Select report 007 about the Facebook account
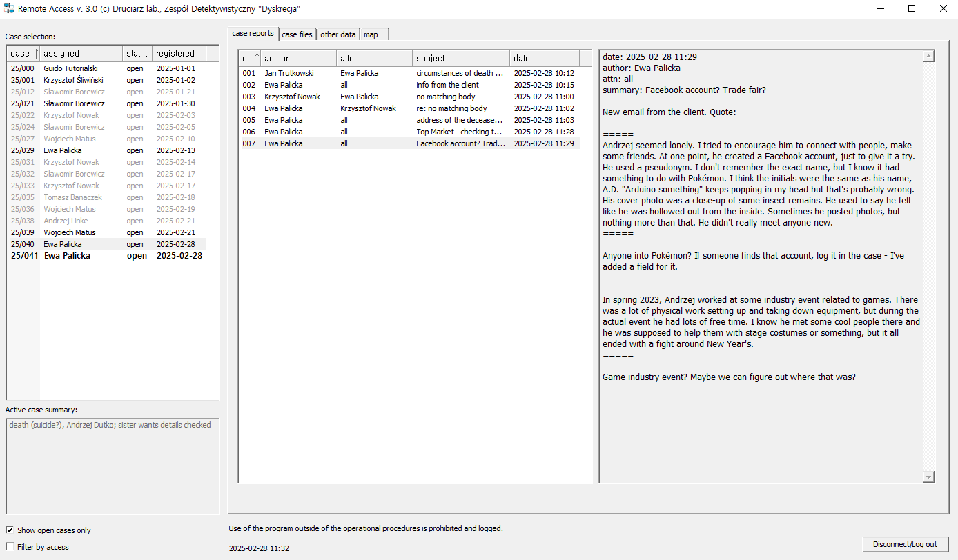The height and width of the screenshot is (560, 958). (409, 143)
